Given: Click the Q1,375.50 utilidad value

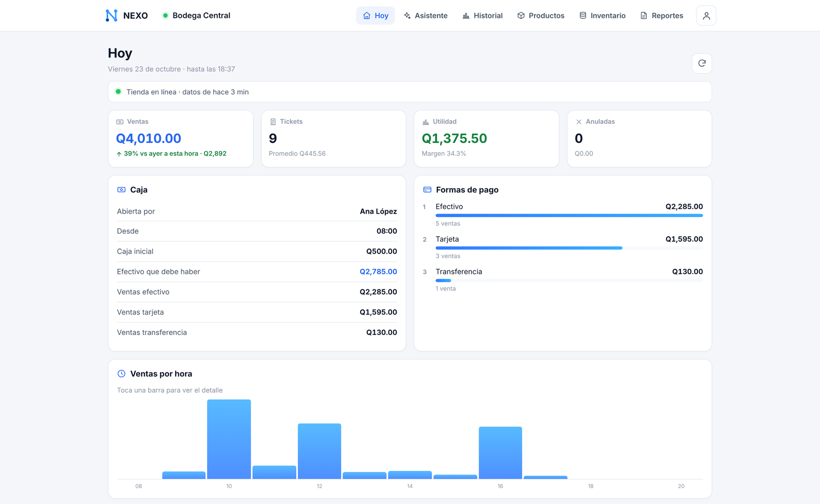Looking at the screenshot, I should point(454,138).
